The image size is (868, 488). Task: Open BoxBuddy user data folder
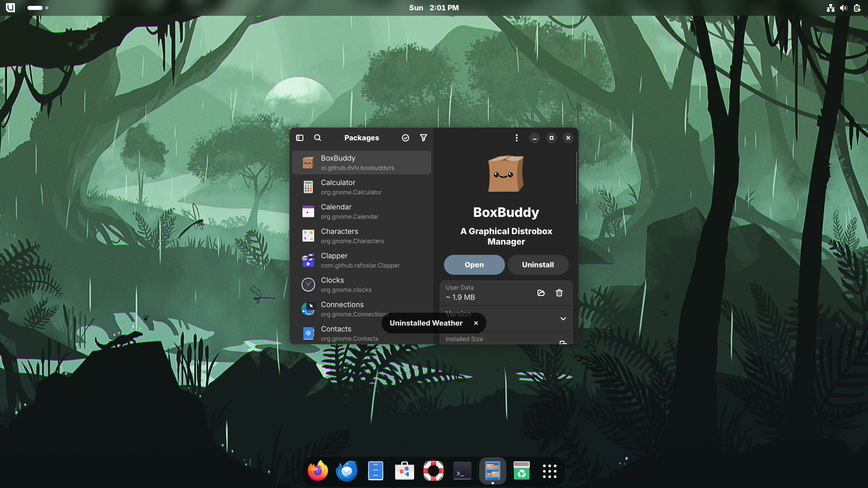click(541, 293)
